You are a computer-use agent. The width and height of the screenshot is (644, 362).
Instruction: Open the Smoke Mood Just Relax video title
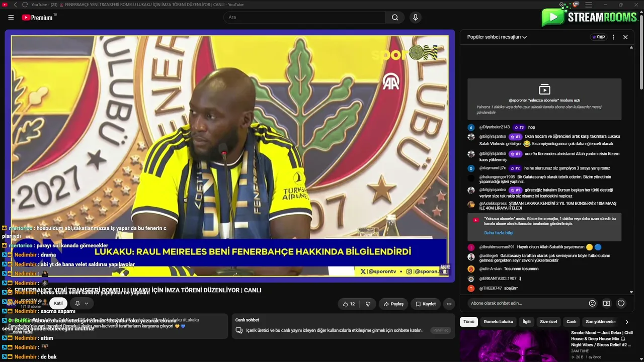(602, 339)
